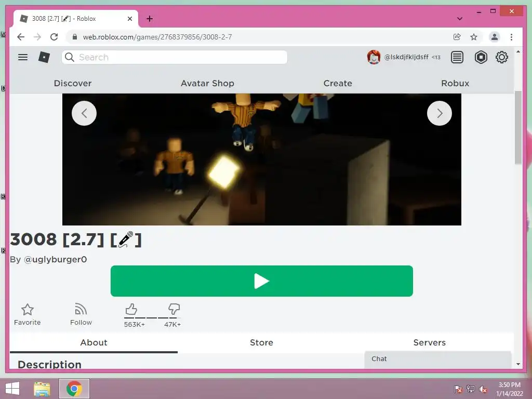Screen dimensions: 532x399
Task: Open the Chrome profile avatar button
Action: coord(495,37)
